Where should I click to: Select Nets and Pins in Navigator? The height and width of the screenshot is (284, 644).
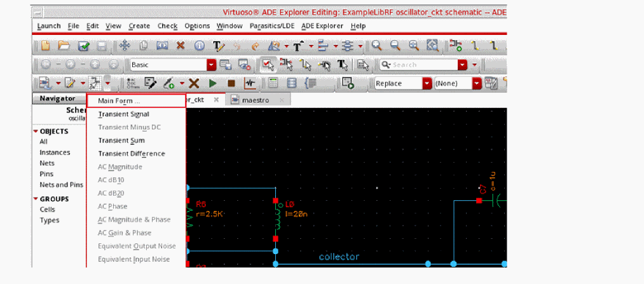pyautogui.click(x=61, y=185)
